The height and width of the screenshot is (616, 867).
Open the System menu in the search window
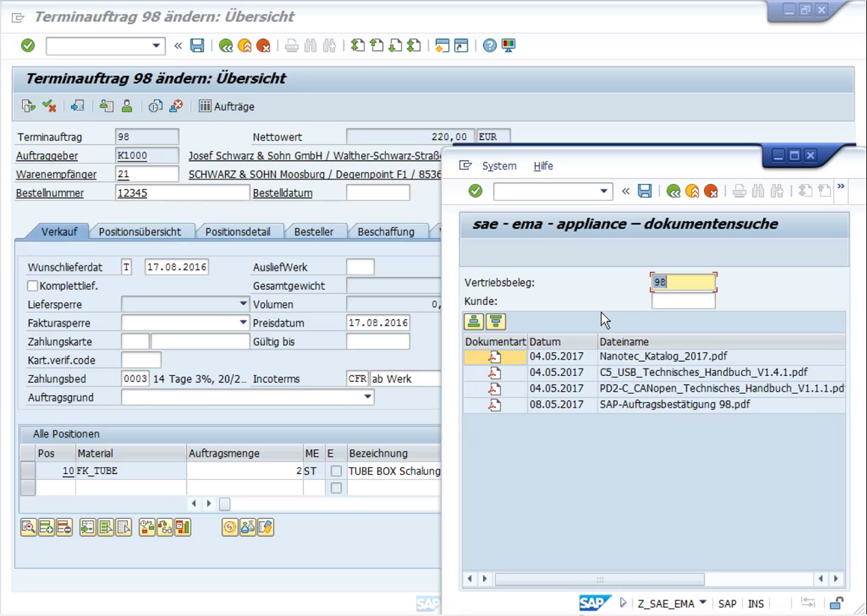click(499, 166)
